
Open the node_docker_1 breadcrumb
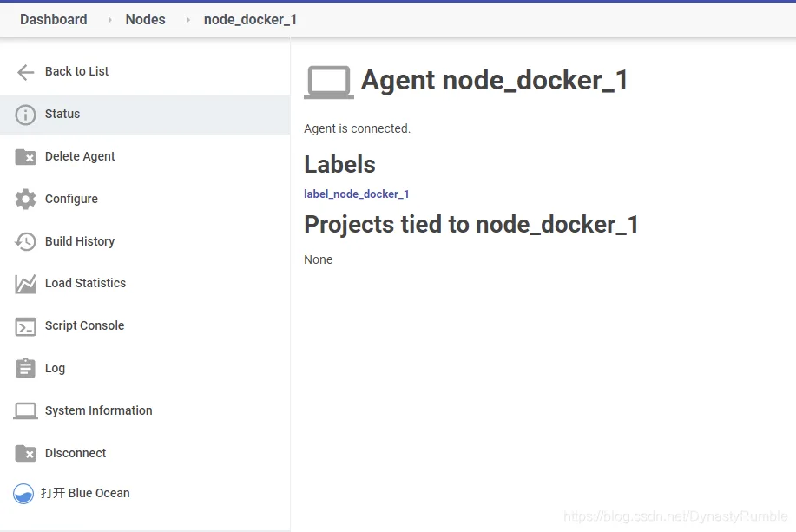250,19
